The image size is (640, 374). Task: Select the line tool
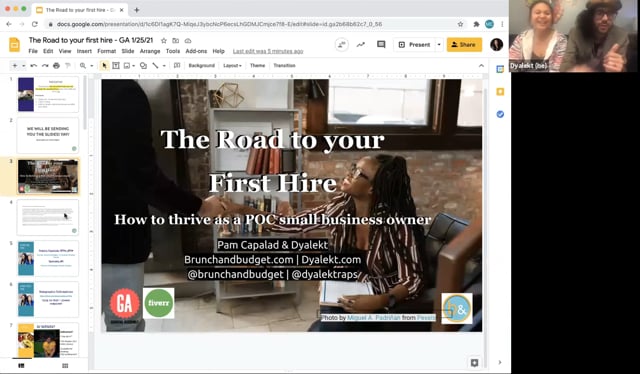155,65
